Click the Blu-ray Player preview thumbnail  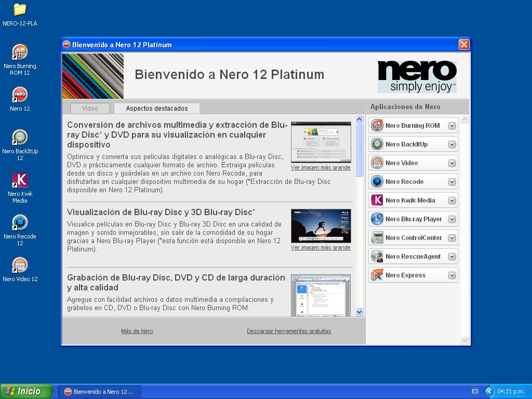[x=321, y=225]
